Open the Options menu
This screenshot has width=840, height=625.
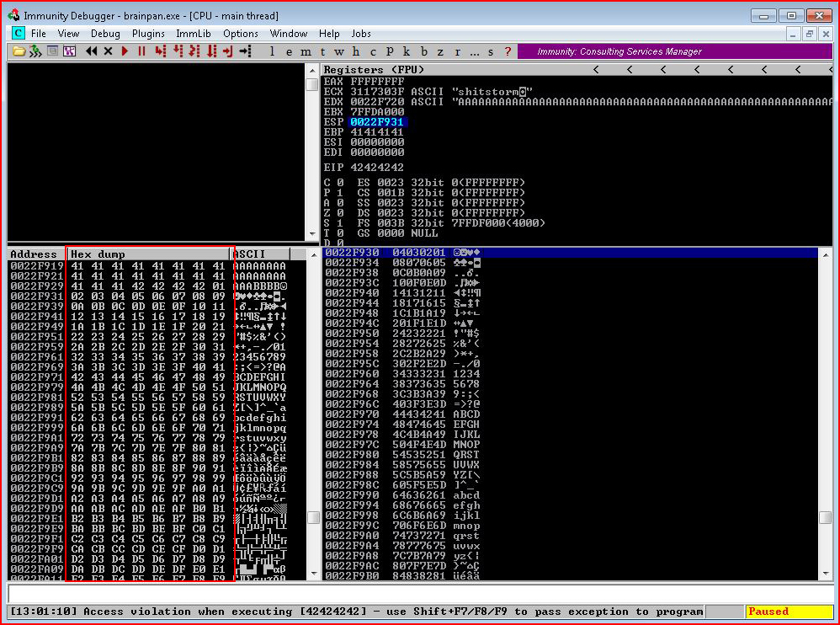tap(241, 33)
